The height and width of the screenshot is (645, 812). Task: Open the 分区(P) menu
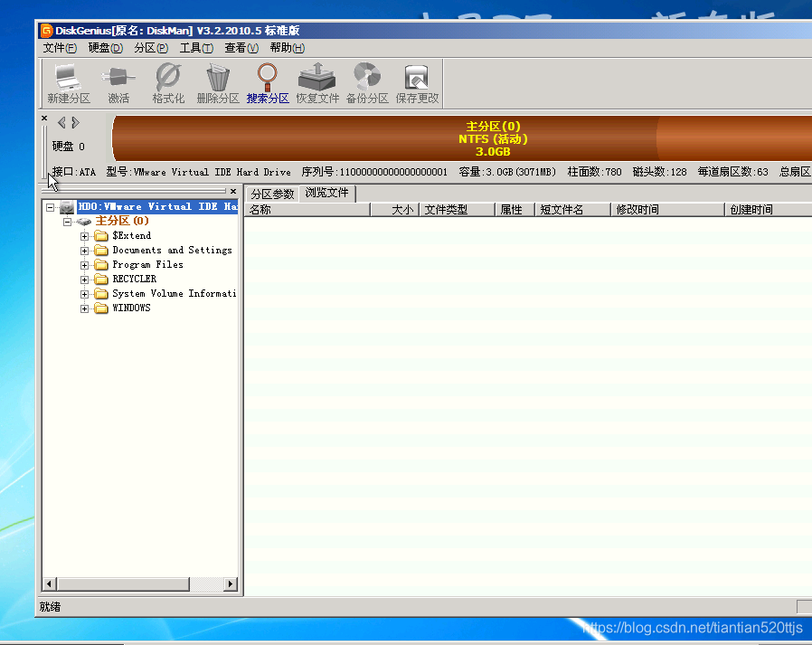151,48
